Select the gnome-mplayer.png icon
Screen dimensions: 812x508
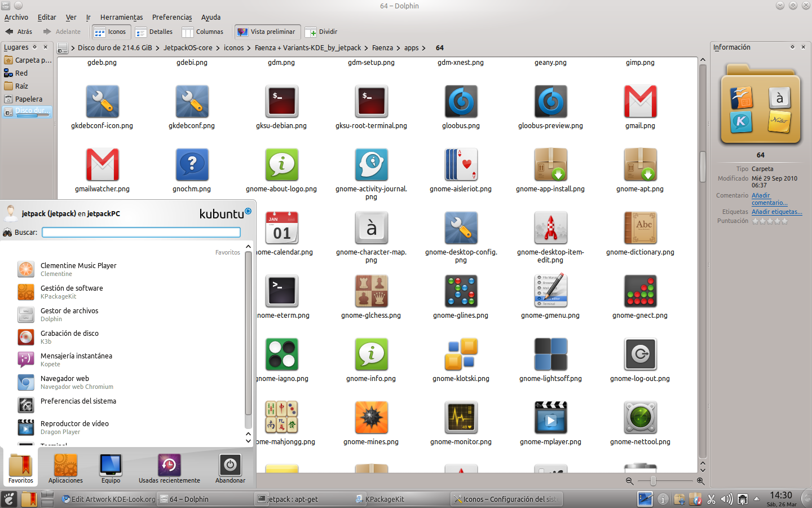click(550, 418)
